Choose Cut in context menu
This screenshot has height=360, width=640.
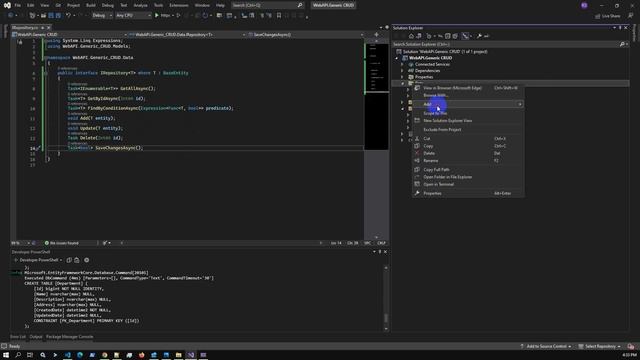click(467, 138)
